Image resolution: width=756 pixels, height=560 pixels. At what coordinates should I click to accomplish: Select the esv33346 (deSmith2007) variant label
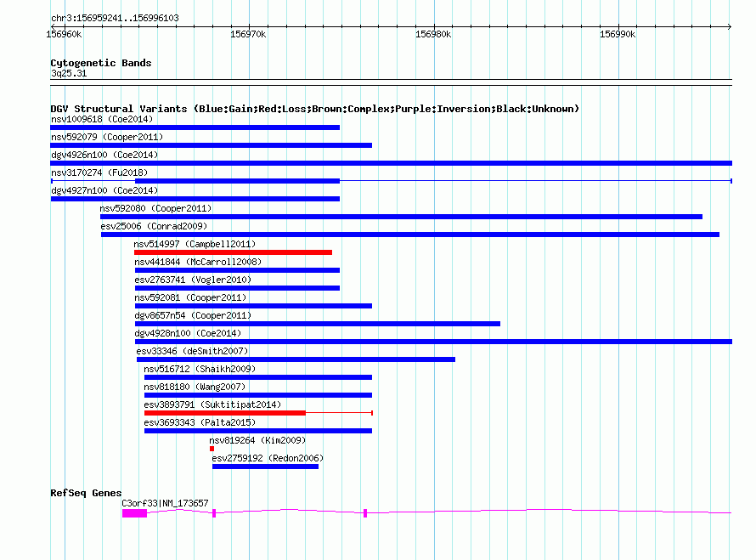pyautogui.click(x=192, y=351)
